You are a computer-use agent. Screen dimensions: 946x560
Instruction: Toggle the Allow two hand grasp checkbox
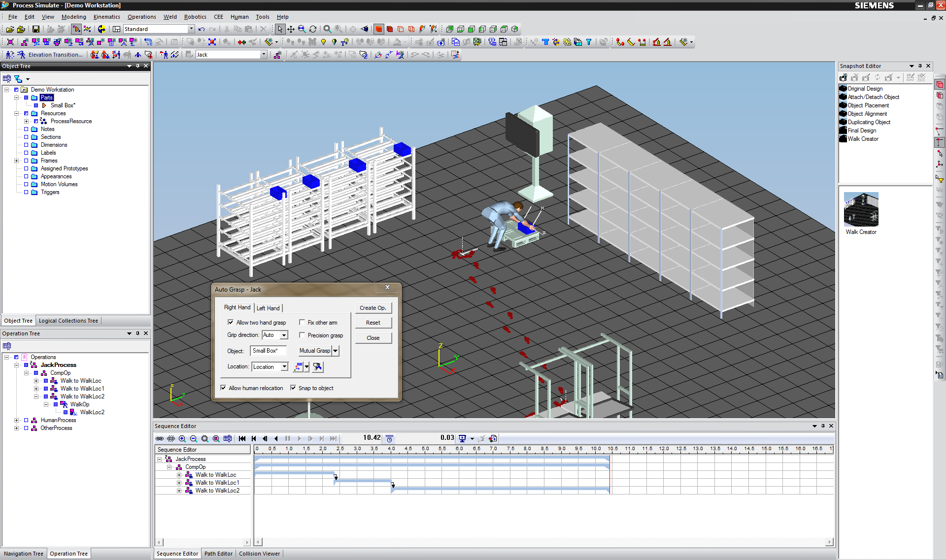[x=231, y=323]
